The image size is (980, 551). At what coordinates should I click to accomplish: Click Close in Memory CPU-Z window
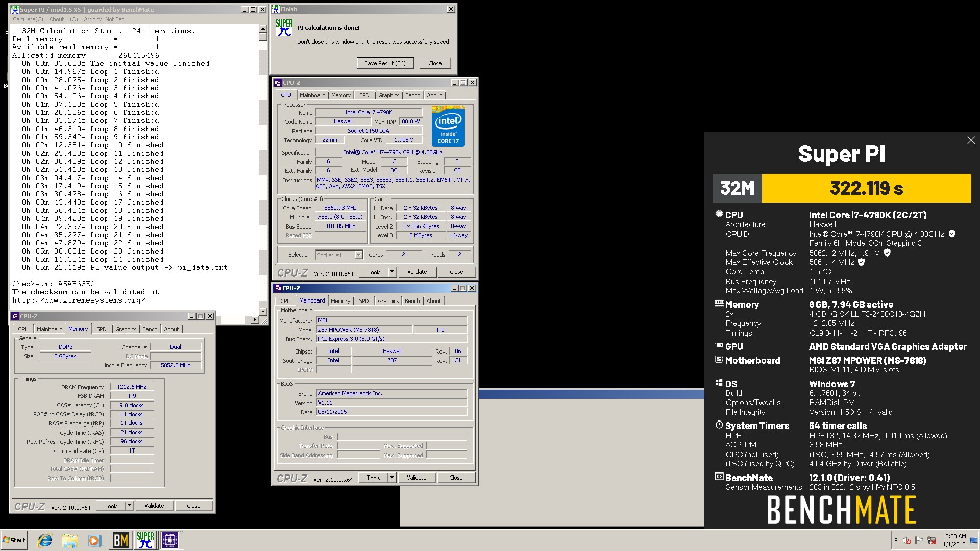pos(193,506)
